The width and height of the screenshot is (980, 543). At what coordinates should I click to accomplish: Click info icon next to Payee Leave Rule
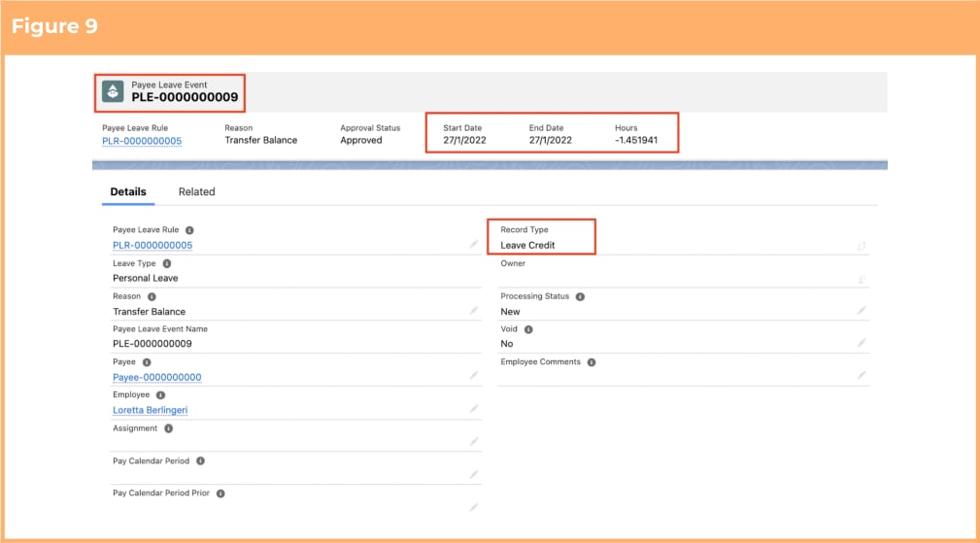click(189, 230)
